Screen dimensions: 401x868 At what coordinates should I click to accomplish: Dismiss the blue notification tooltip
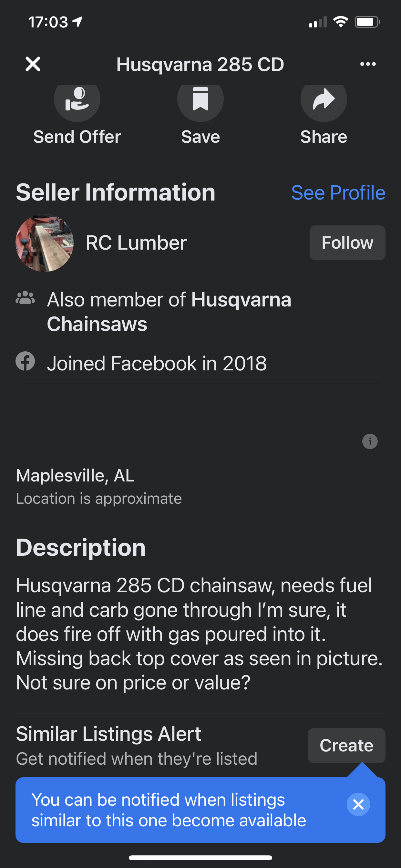(358, 805)
